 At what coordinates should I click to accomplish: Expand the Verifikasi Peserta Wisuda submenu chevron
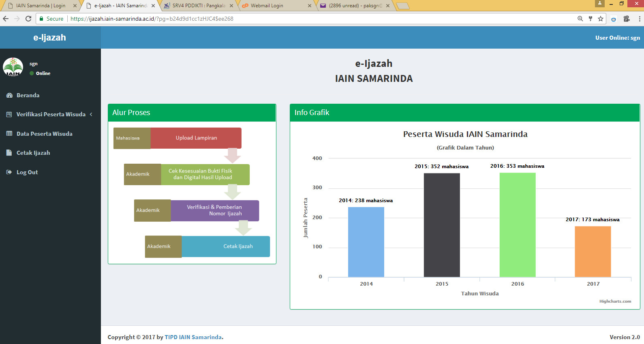[x=91, y=114]
